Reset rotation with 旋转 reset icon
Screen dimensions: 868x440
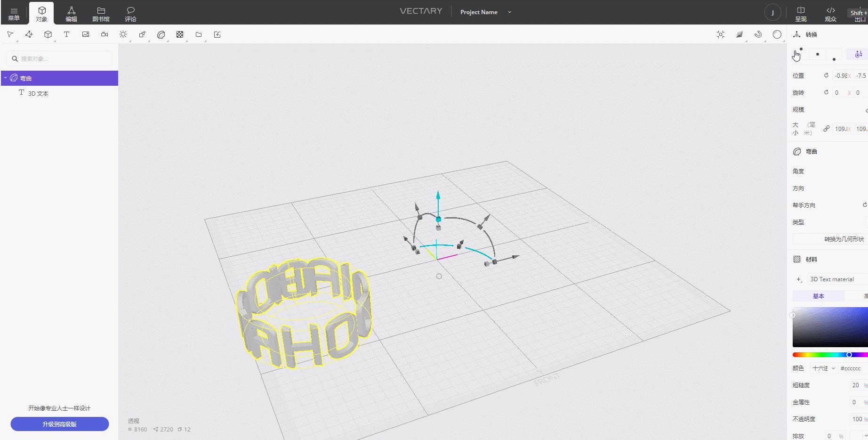(x=826, y=92)
